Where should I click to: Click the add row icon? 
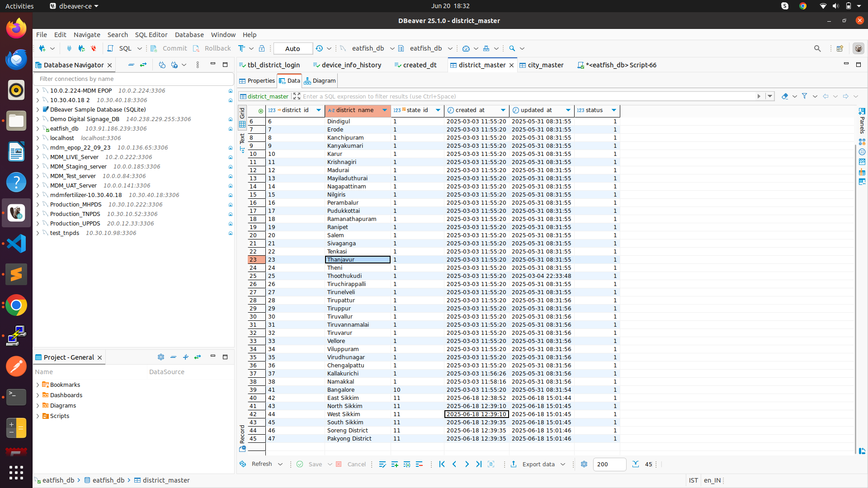395,464
